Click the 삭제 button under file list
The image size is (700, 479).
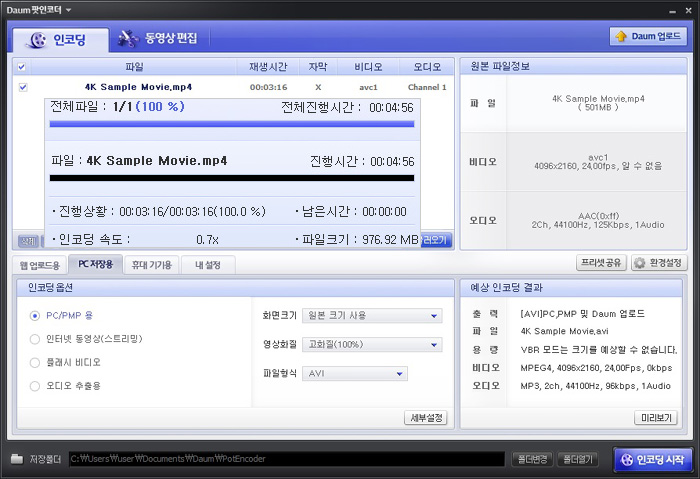click(x=28, y=241)
